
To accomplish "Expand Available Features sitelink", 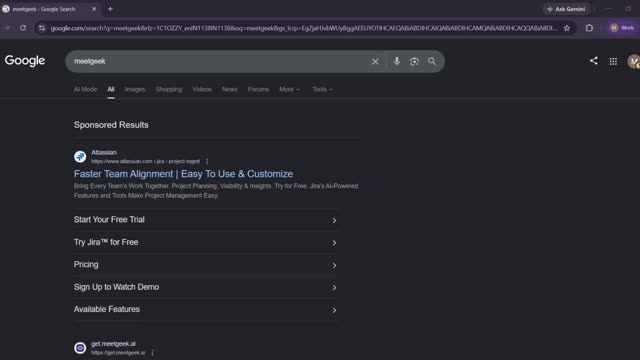I will tap(205, 310).
